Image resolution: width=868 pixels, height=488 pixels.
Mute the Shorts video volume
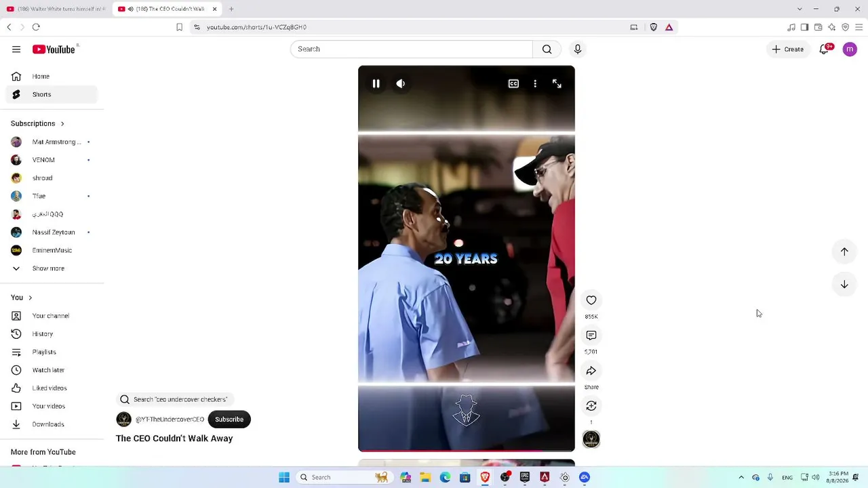401,83
